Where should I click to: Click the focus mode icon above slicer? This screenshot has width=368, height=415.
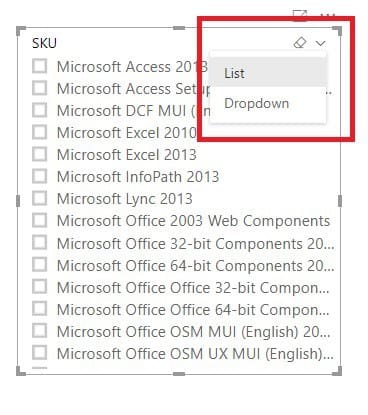click(300, 15)
